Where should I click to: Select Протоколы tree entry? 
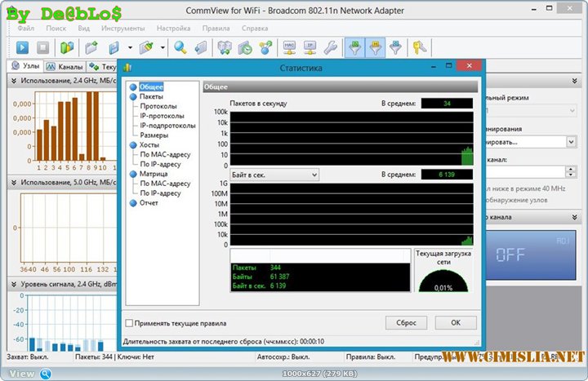click(158, 106)
